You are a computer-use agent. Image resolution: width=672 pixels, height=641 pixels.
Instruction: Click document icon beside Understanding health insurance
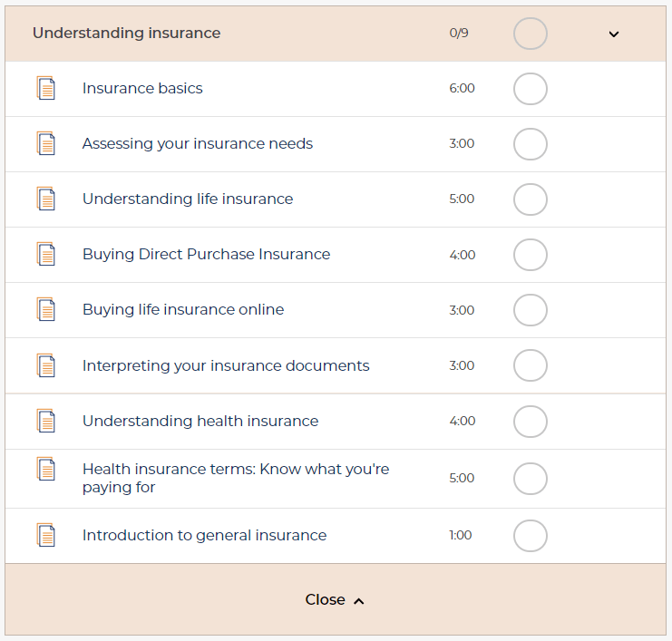(46, 422)
